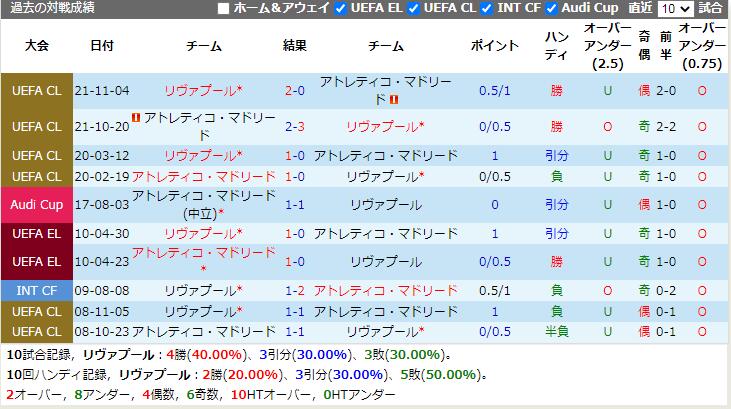The height and width of the screenshot is (409, 731).
Task: Click the 1-2 result on 09-08-08
Action: coord(295,291)
